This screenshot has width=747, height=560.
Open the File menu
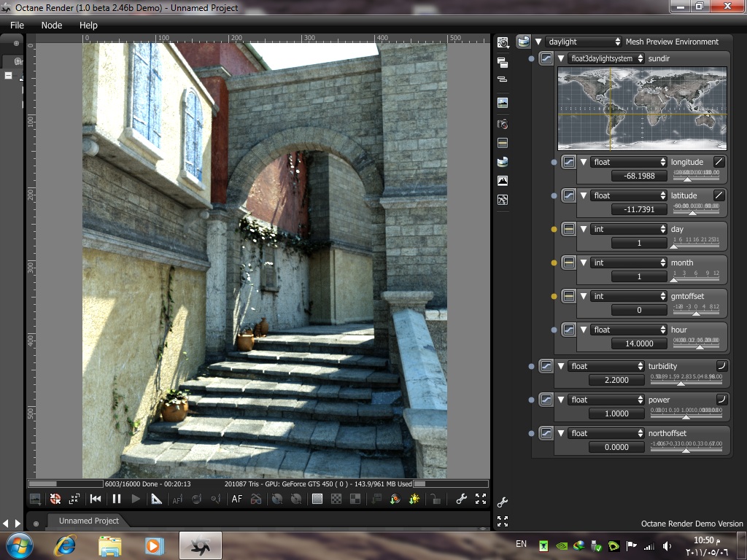coord(18,26)
